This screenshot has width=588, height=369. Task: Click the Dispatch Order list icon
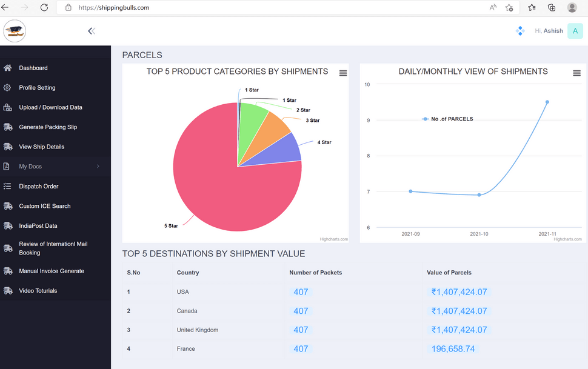point(7,187)
